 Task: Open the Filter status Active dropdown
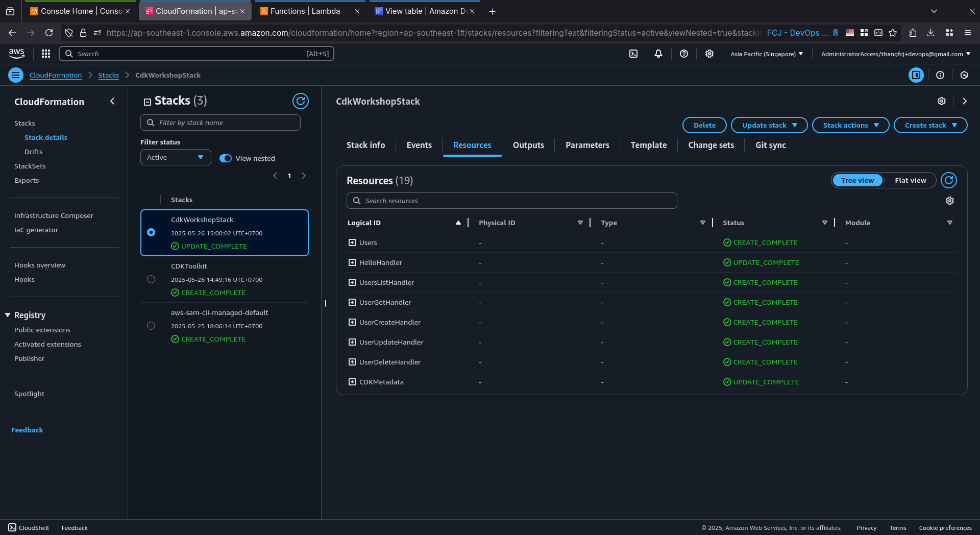[176, 157]
